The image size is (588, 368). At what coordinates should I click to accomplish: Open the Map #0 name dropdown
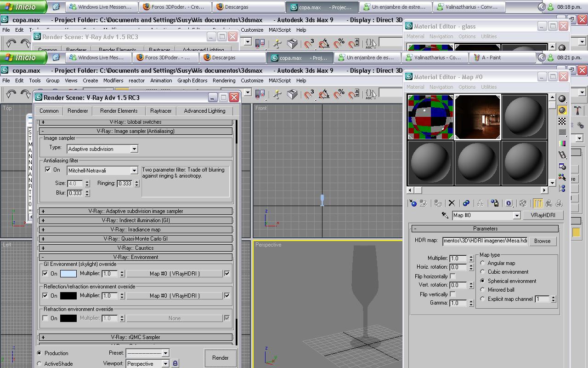point(486,215)
